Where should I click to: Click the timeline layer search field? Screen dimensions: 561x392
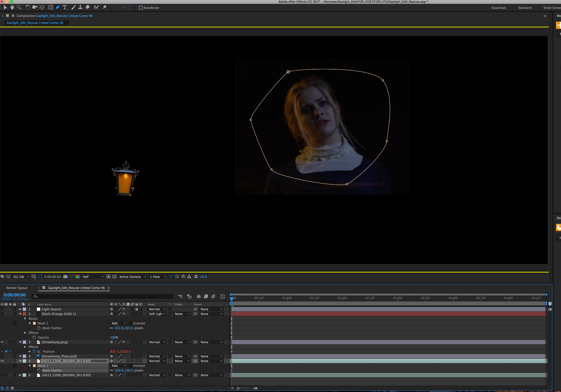[103, 296]
